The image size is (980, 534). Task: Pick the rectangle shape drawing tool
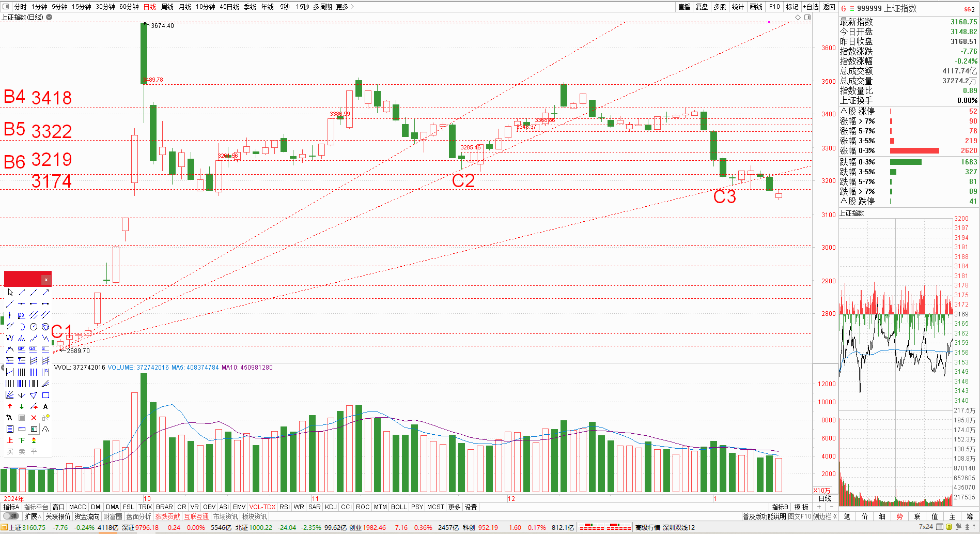tap(45, 395)
